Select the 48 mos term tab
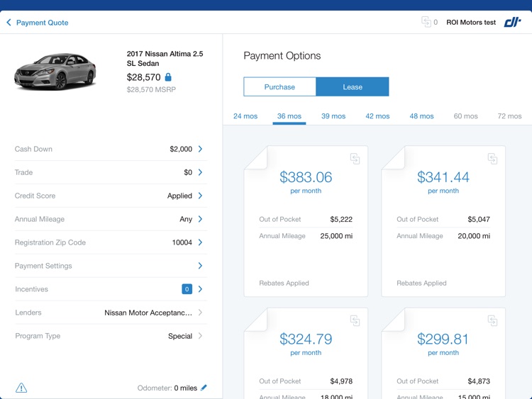This screenshot has height=399, width=532. tap(421, 116)
